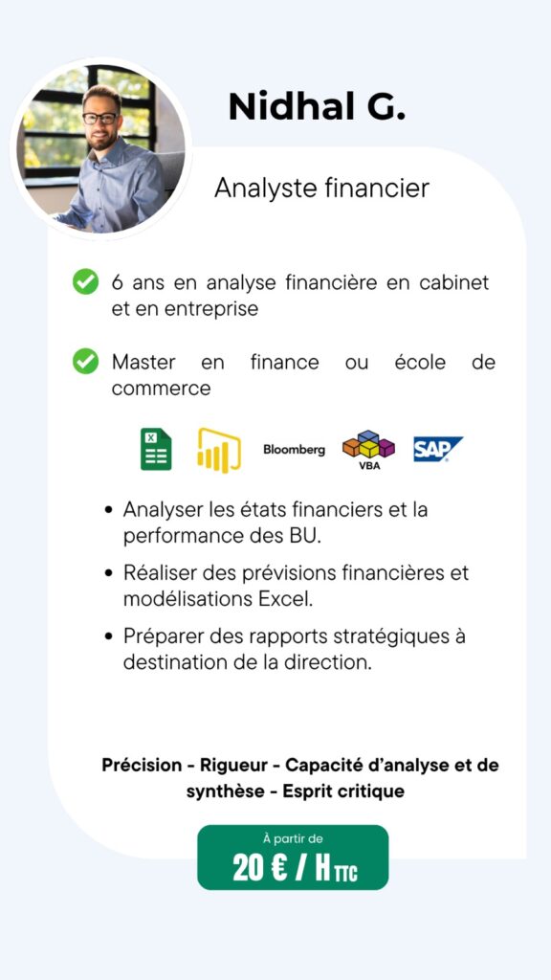The width and height of the screenshot is (551, 980).
Task: Click 'synthèse - Esprit critique' text
Action: click(296, 791)
